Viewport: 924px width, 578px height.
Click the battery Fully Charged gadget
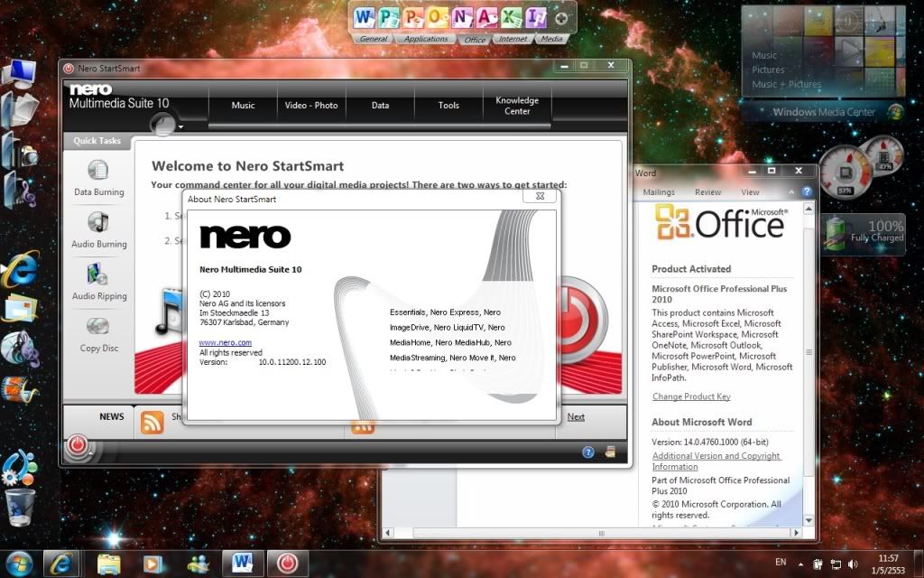(864, 234)
